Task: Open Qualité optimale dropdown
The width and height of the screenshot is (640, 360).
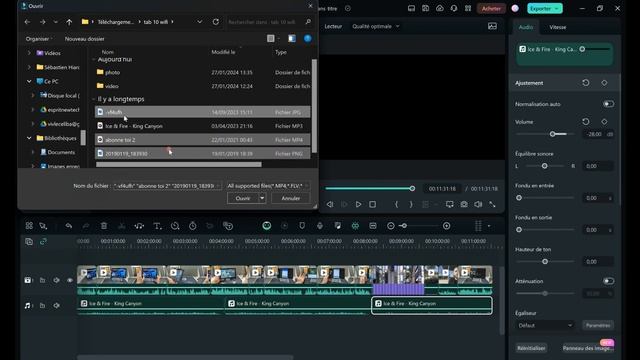Action: [376, 26]
